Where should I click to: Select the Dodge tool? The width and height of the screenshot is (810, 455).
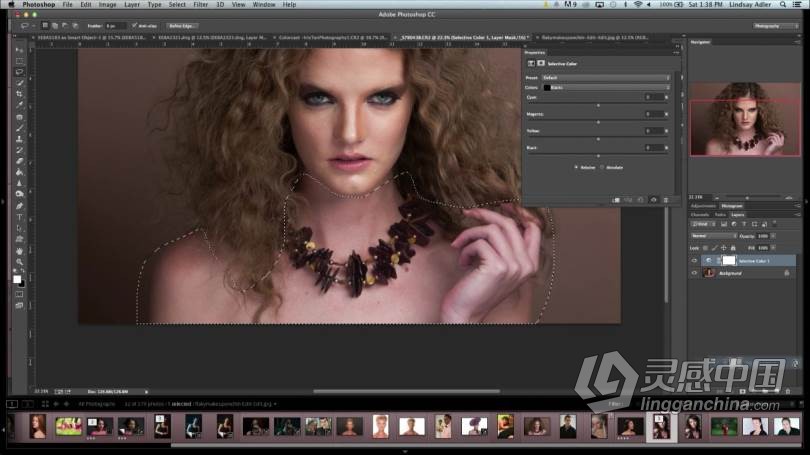pyautogui.click(x=19, y=194)
